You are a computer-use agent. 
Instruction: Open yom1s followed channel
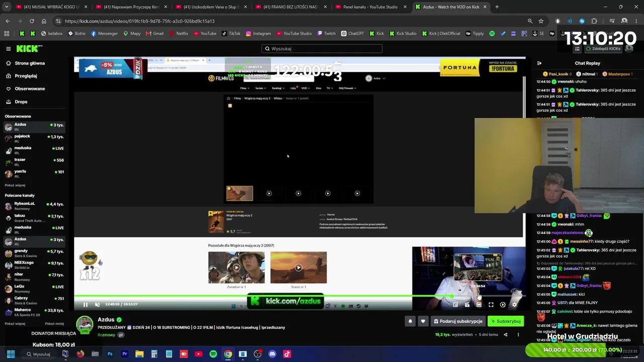pyautogui.click(x=34, y=173)
